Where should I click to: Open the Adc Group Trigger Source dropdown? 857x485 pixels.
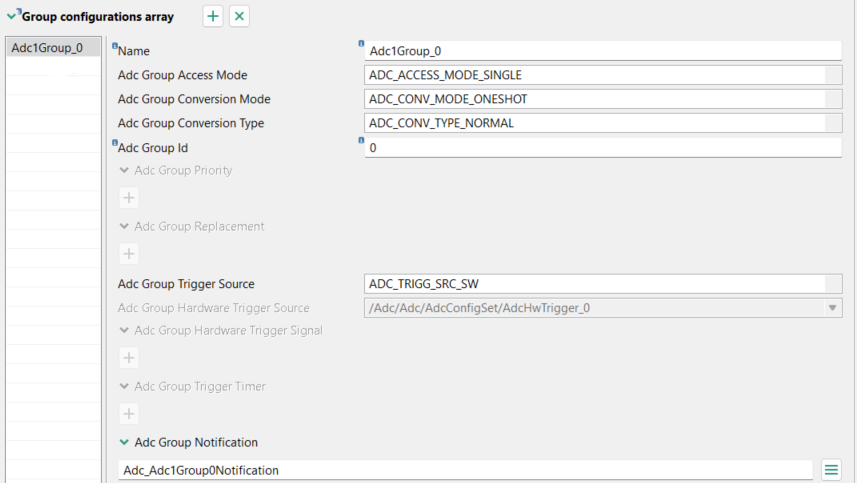pos(833,284)
